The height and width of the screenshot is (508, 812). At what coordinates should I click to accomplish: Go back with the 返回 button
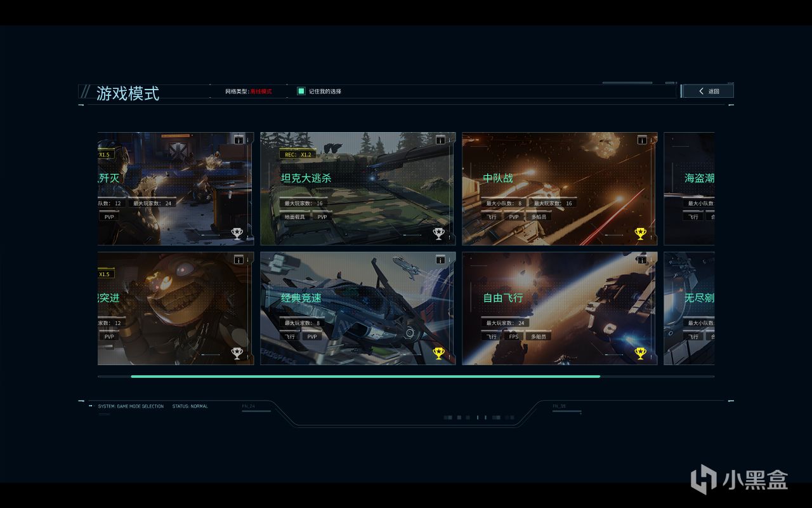708,91
